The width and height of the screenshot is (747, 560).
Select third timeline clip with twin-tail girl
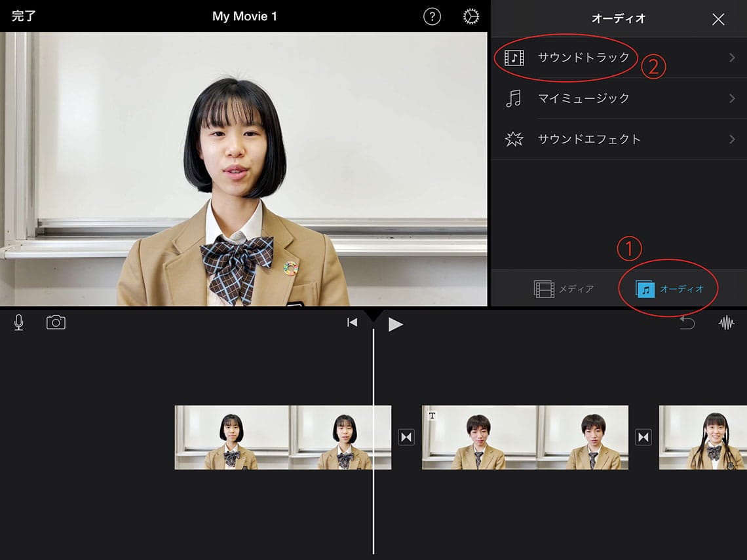click(x=702, y=437)
